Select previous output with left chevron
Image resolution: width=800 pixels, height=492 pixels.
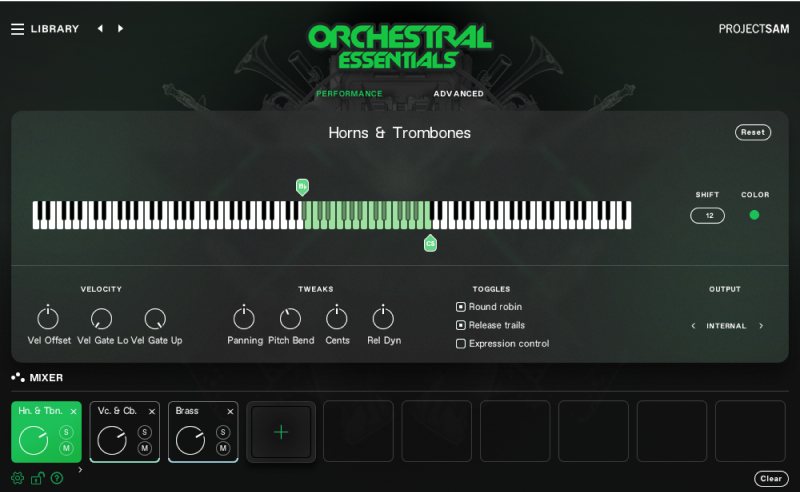point(693,326)
